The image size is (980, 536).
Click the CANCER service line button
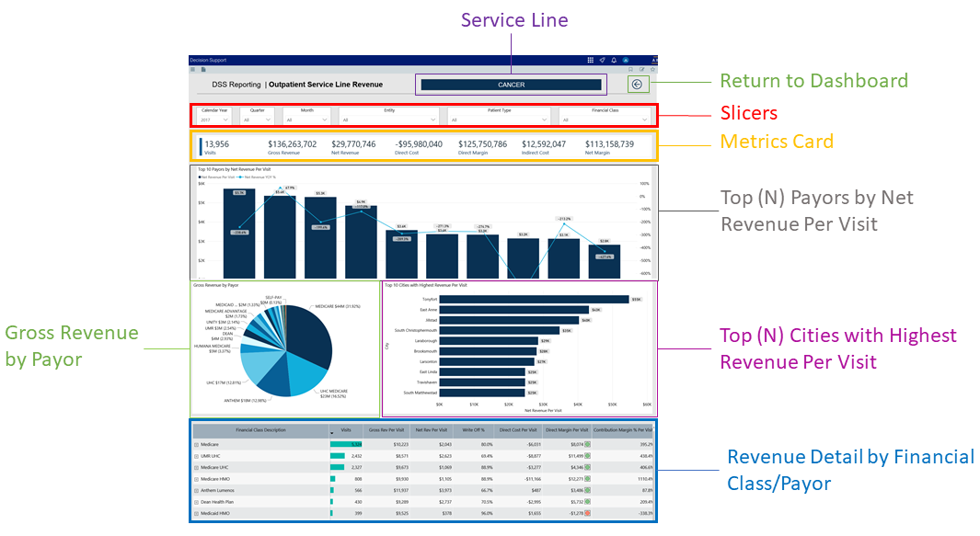click(511, 85)
